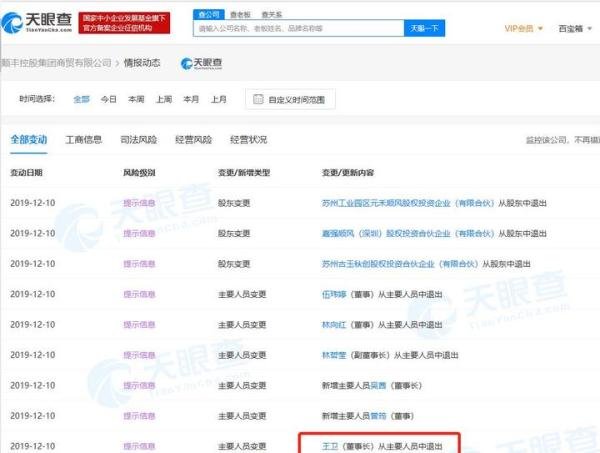Click 提示信息 in 伍玮婷 row
This screenshot has width=600, height=453.
tap(139, 294)
